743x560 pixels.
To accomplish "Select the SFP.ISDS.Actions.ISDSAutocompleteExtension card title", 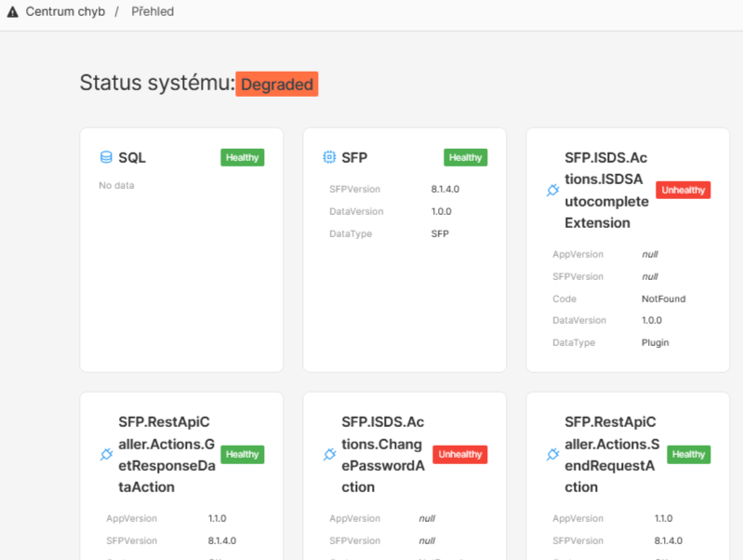I will tap(606, 191).
